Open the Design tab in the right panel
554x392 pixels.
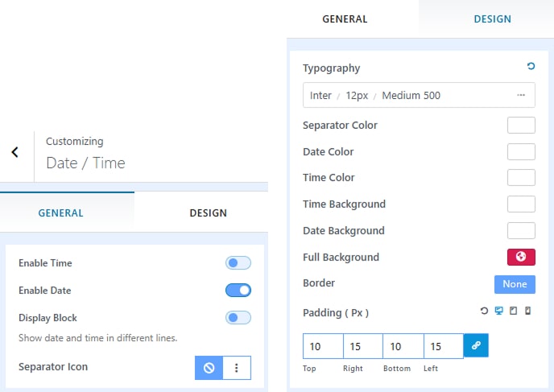[492, 19]
